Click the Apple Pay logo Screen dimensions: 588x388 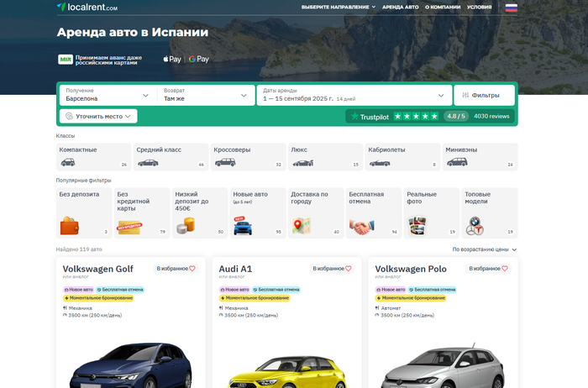(172, 60)
